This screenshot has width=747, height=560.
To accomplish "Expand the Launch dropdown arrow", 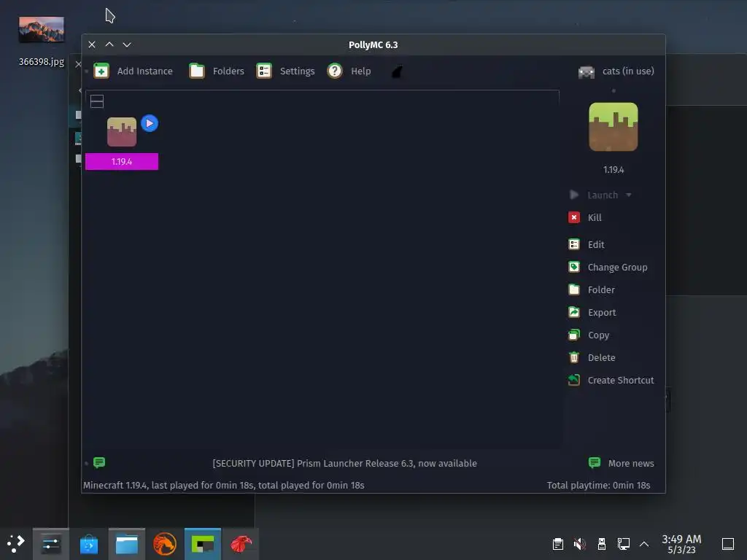I will pyautogui.click(x=629, y=195).
